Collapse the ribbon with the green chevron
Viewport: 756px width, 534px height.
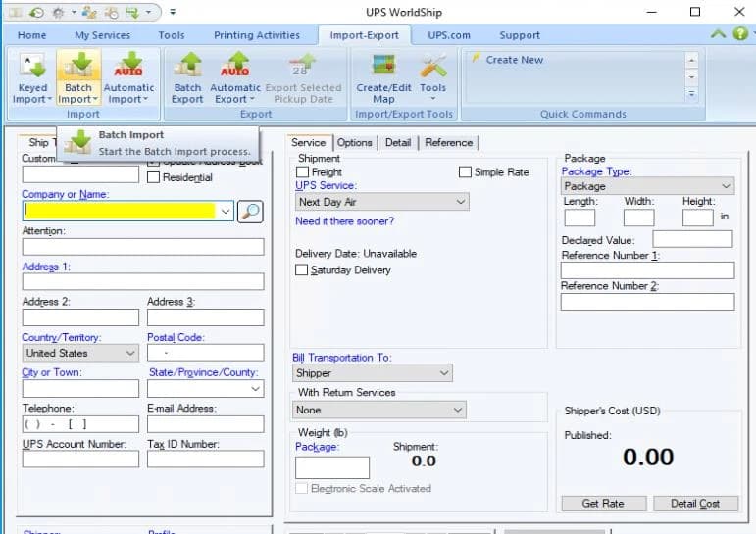click(718, 33)
